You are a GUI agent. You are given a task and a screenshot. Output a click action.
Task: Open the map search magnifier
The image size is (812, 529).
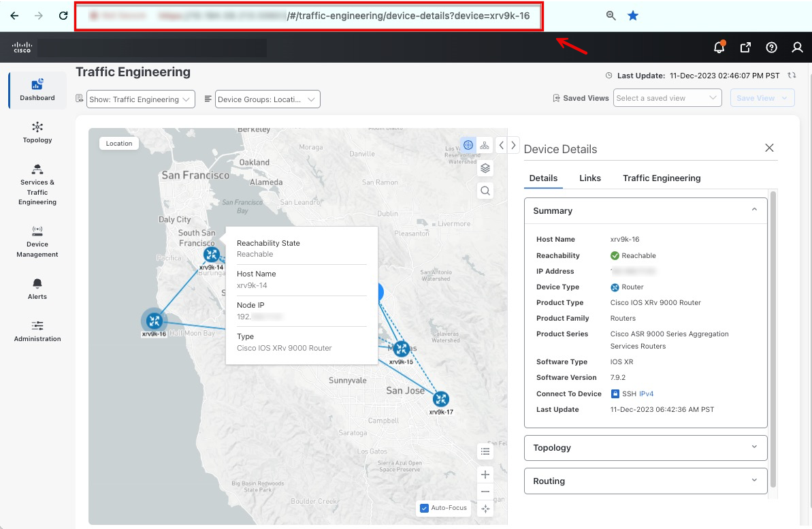click(x=485, y=191)
